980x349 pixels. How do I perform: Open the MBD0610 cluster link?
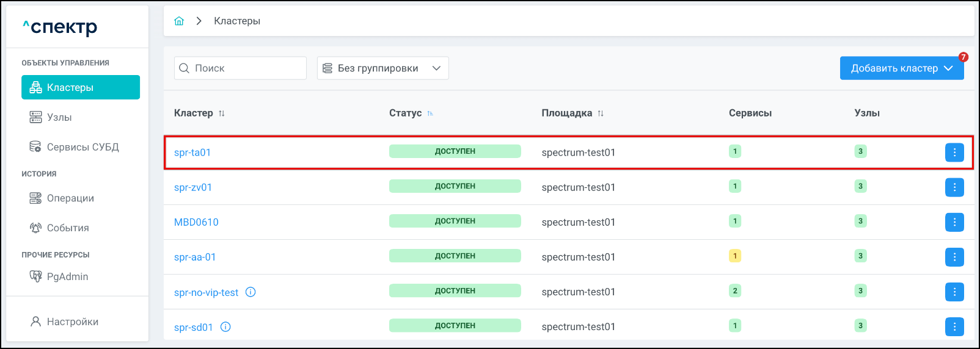pos(196,222)
